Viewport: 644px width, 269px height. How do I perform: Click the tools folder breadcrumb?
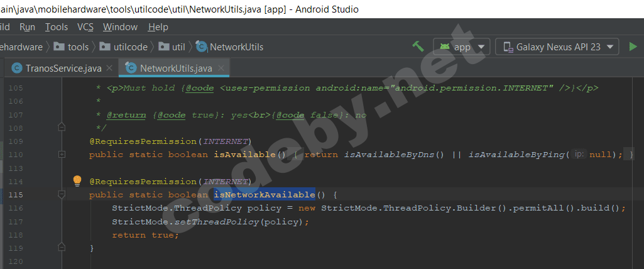click(72, 47)
